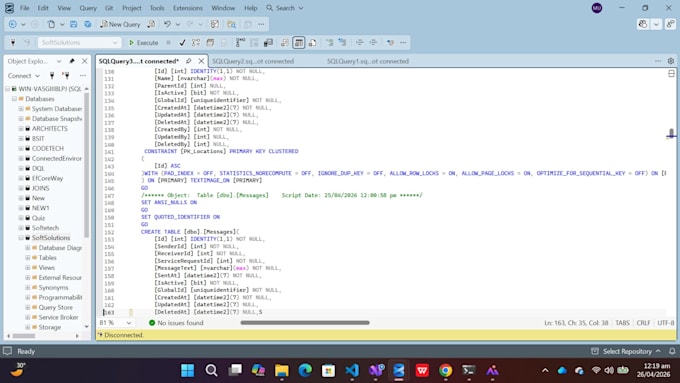Open Visual Studio Code from taskbar
Viewport: 680px width, 383px height.
point(352,370)
